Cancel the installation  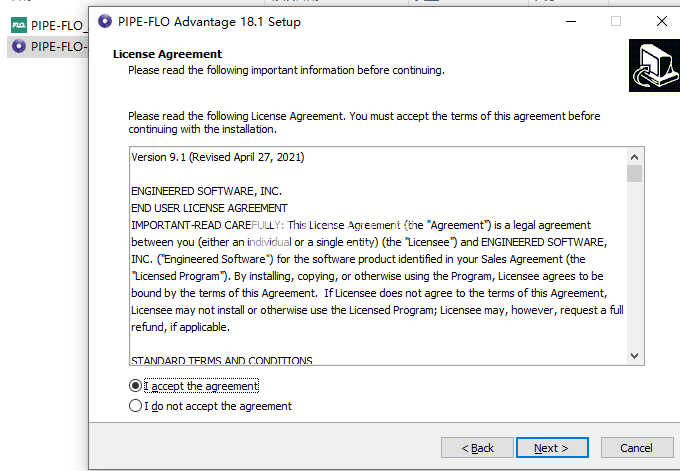[636, 447]
